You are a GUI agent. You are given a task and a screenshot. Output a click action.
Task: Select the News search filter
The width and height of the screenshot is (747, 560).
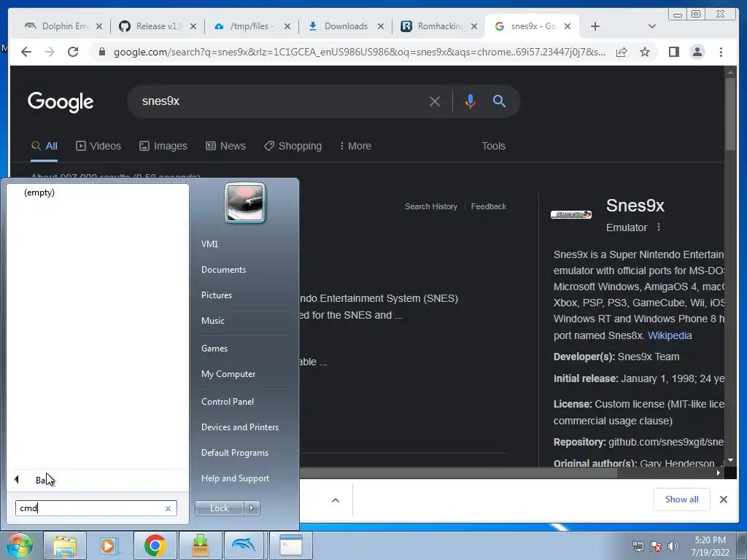pos(226,146)
